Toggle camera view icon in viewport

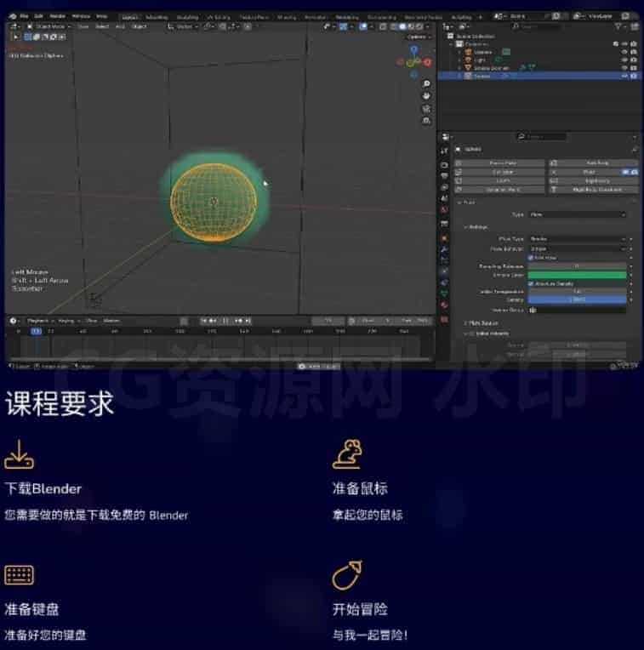click(x=426, y=109)
